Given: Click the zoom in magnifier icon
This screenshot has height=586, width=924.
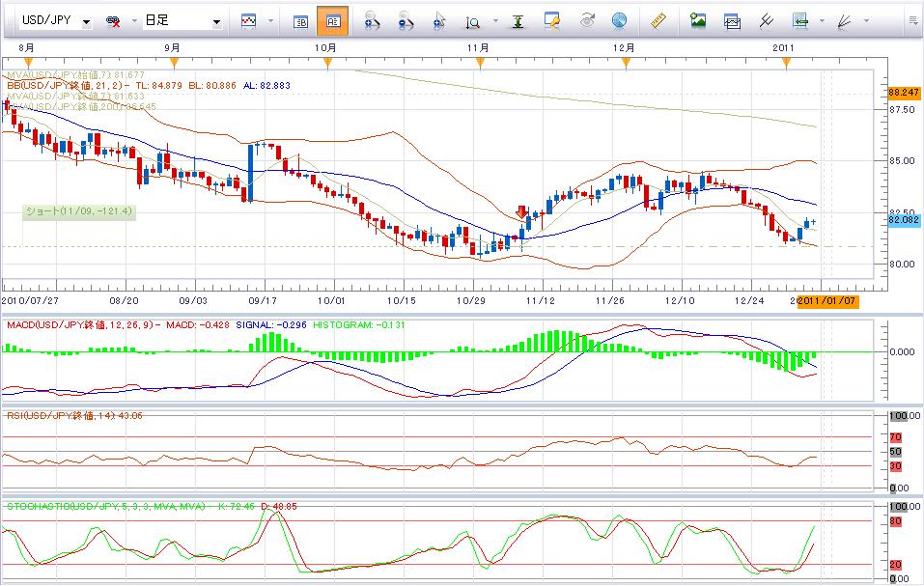Looking at the screenshot, I should coord(372,22).
